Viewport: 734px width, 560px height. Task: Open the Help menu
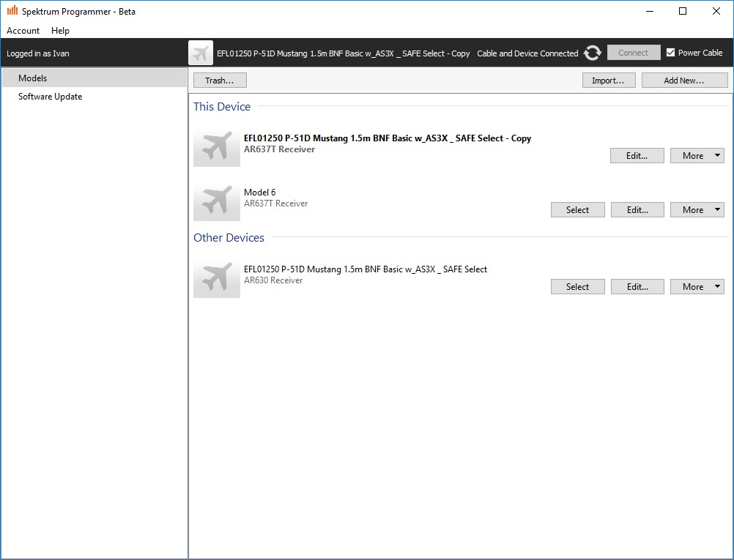pos(61,31)
